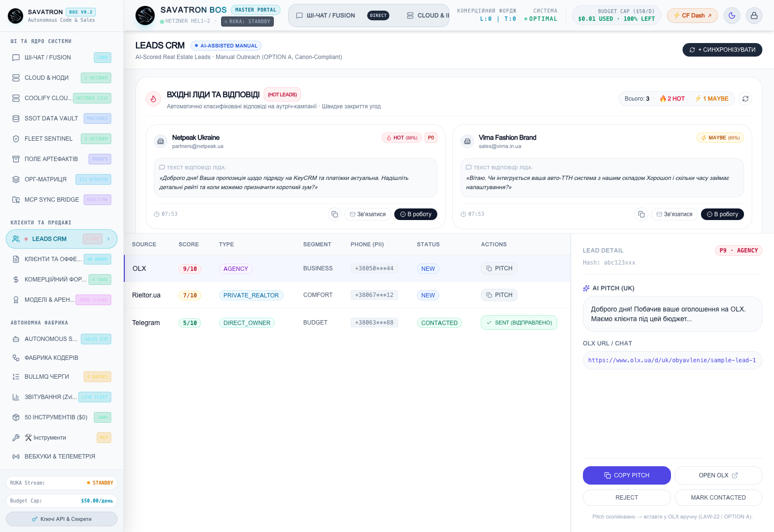Open CF Dash external link
Viewport: 774px width, 532px height.
click(x=692, y=15)
